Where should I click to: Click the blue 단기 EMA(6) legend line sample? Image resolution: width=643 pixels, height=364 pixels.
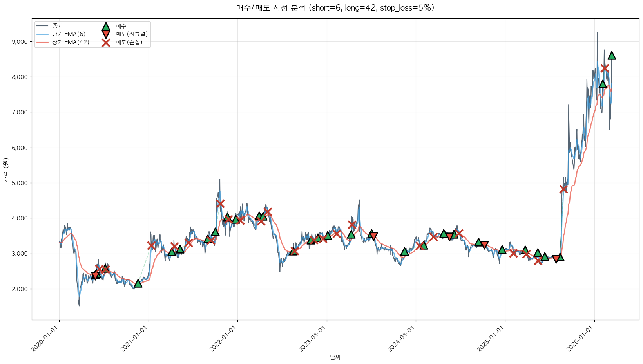point(42,34)
